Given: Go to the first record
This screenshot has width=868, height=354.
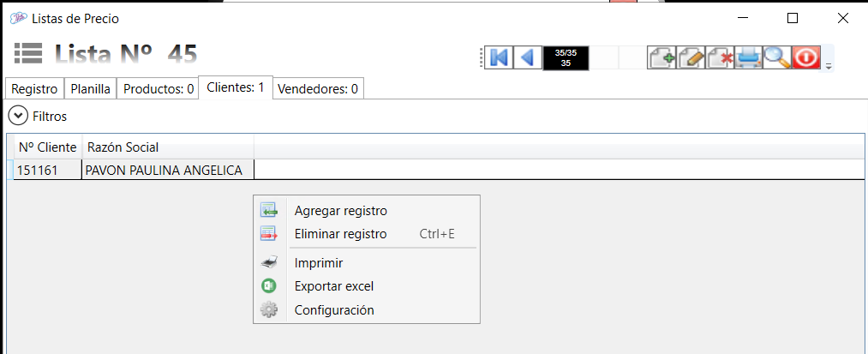Looking at the screenshot, I should coord(500,57).
